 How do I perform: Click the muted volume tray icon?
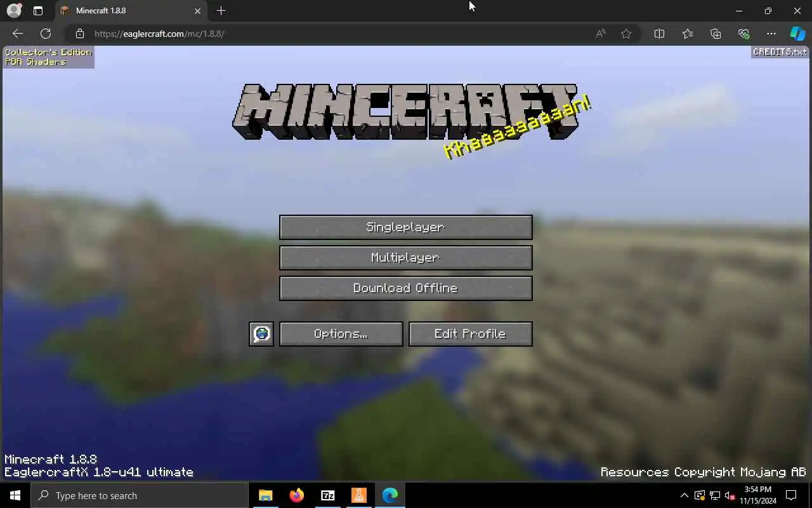tap(730, 495)
